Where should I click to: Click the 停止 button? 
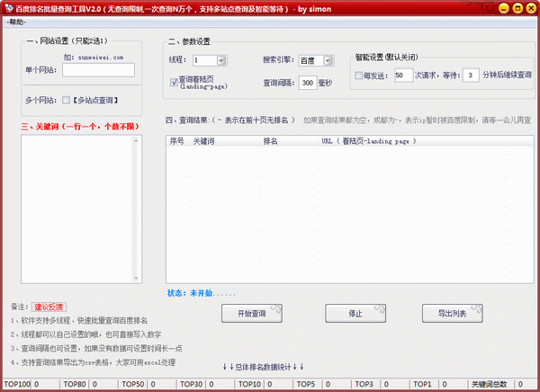coord(355,313)
